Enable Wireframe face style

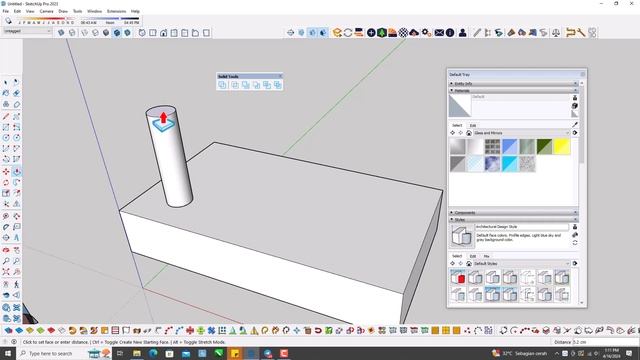click(x=84, y=33)
